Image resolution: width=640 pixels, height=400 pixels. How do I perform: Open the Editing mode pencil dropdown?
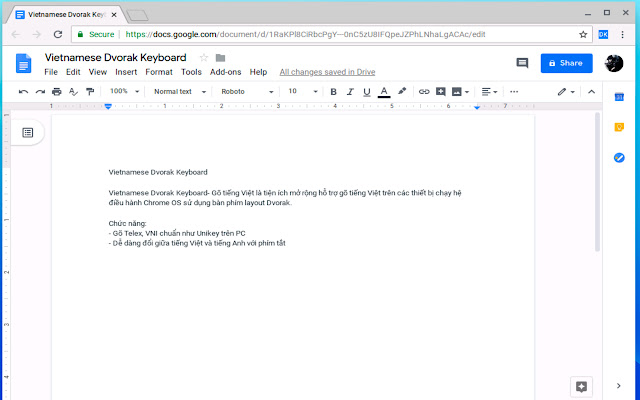(566, 92)
